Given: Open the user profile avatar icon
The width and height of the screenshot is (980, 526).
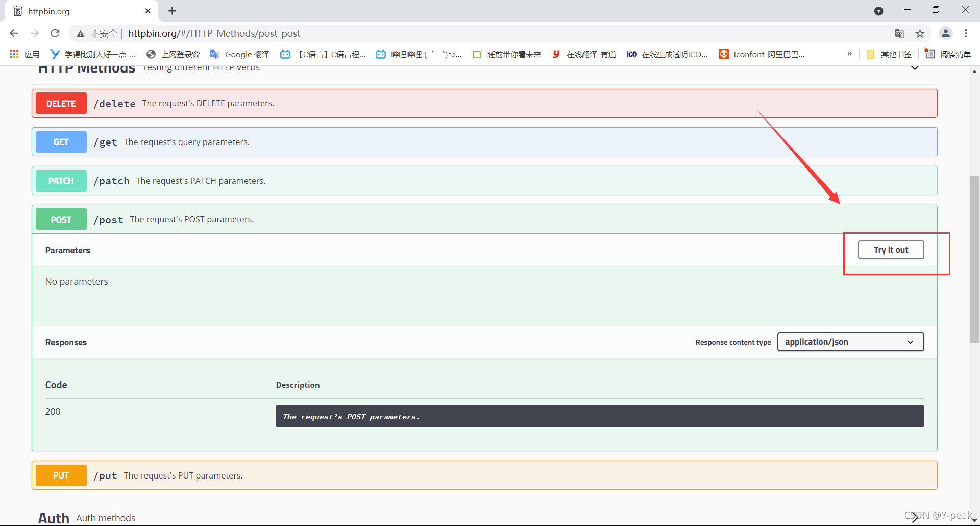Looking at the screenshot, I should [x=945, y=33].
